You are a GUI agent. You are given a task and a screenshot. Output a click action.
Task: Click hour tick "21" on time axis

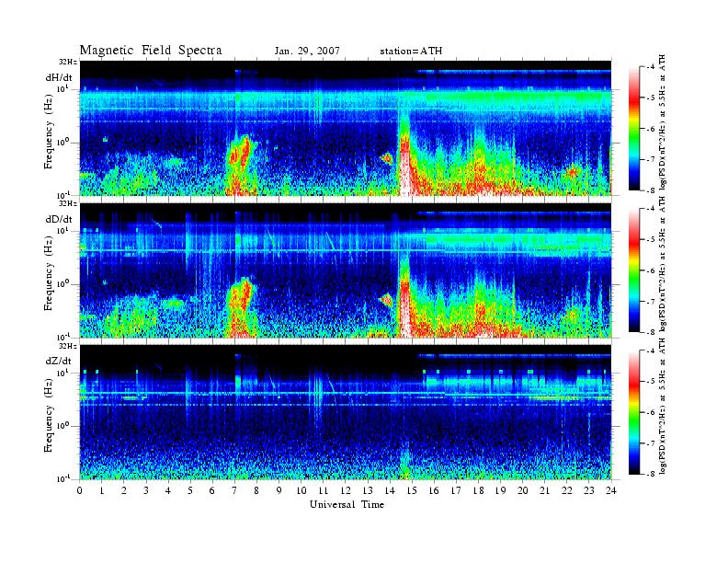[x=544, y=490]
